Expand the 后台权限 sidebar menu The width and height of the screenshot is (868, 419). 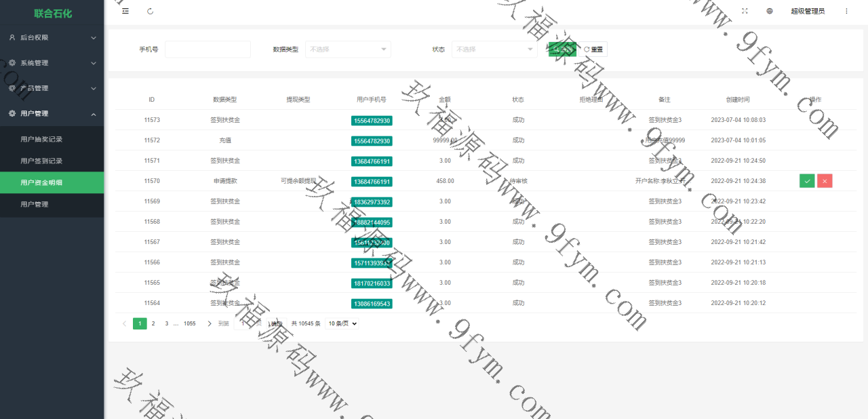52,38
